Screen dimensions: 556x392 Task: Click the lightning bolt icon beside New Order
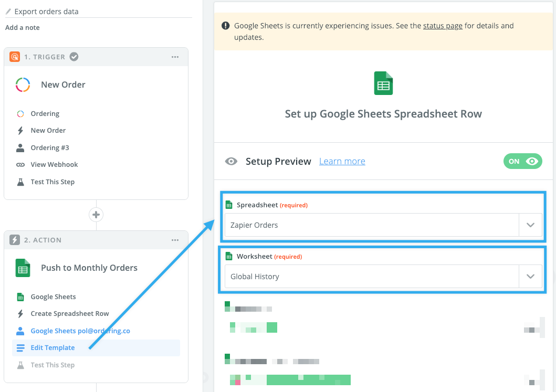tap(20, 131)
